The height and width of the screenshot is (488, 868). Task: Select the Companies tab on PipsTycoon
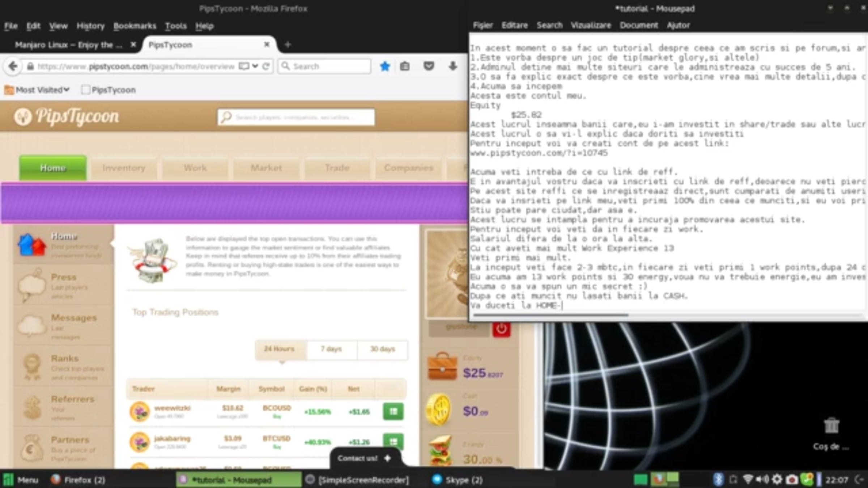point(409,168)
